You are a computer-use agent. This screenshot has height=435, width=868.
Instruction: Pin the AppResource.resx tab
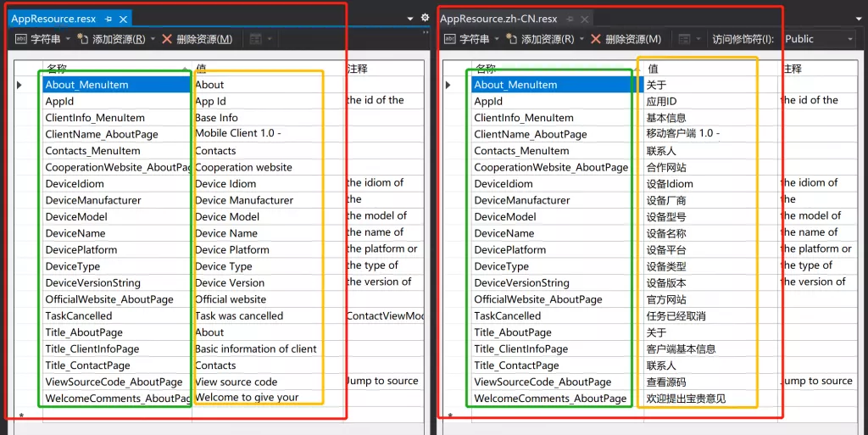(x=108, y=19)
